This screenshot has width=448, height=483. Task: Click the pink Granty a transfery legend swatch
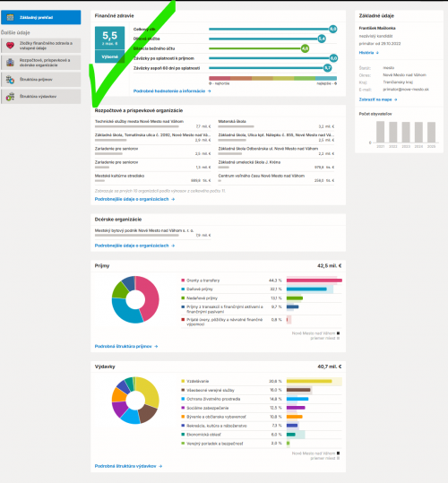pyautogui.click(x=183, y=280)
